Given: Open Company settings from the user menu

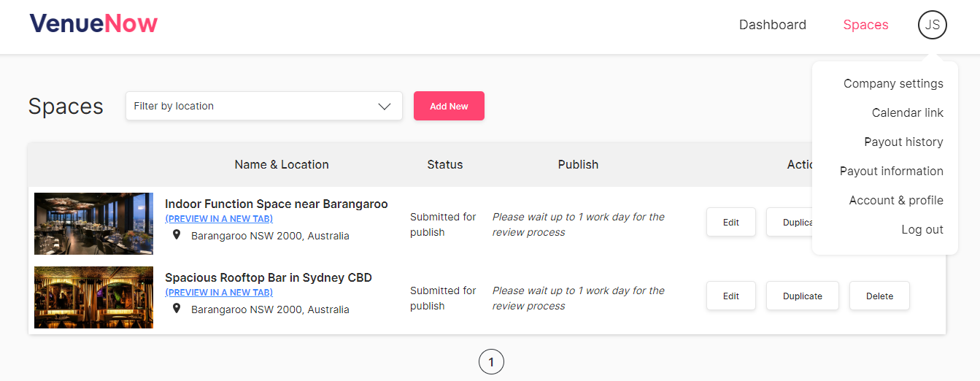Looking at the screenshot, I should coord(893,83).
